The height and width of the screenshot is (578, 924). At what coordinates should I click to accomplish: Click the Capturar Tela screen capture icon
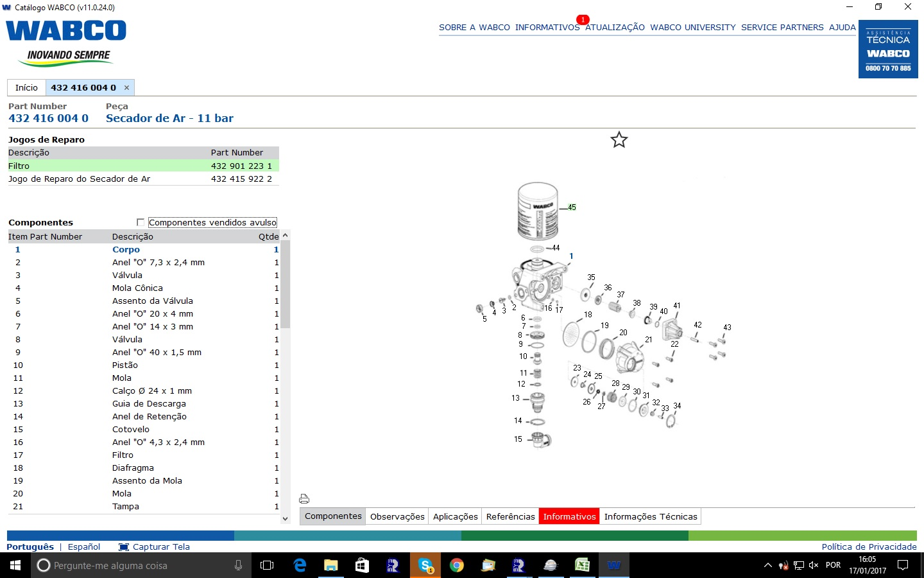coord(124,547)
